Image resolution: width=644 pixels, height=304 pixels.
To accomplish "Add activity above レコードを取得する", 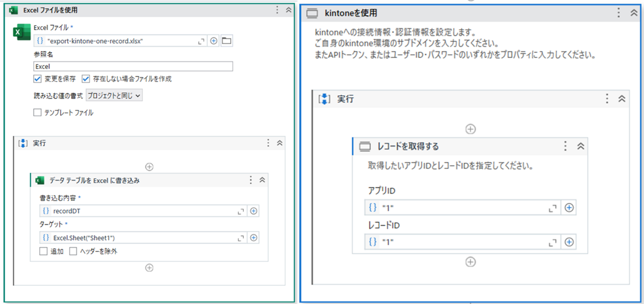I will click(x=470, y=129).
